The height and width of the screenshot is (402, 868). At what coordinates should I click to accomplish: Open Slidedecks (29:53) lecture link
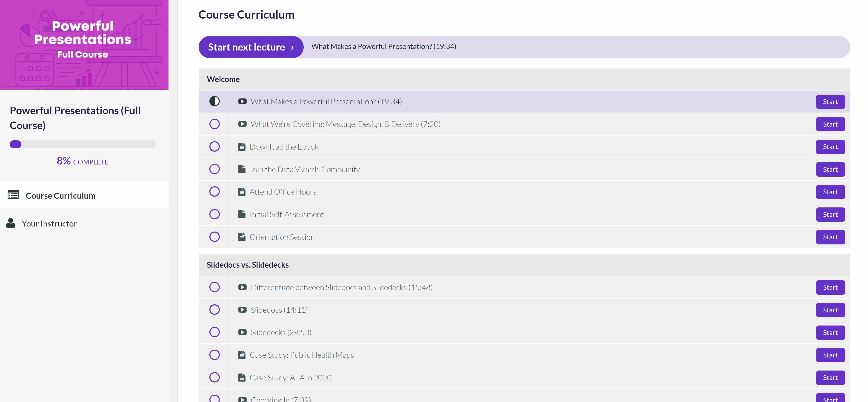(281, 332)
